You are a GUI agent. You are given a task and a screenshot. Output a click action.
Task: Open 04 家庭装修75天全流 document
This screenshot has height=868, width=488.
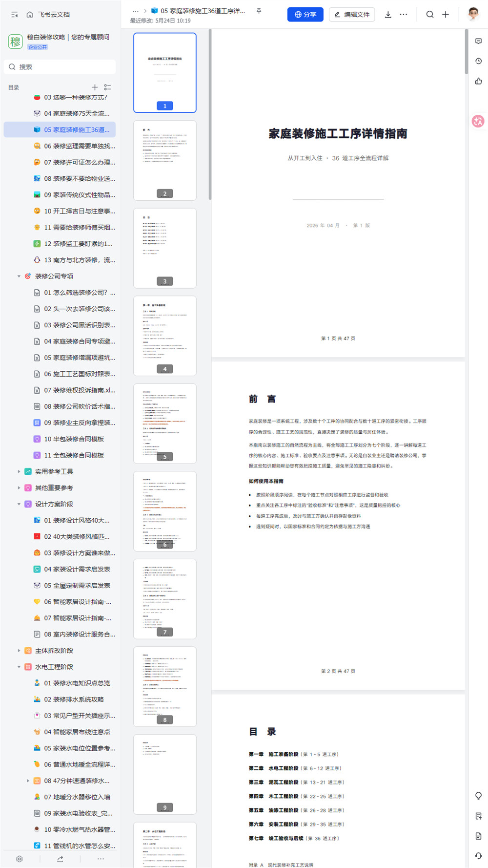[60, 113]
